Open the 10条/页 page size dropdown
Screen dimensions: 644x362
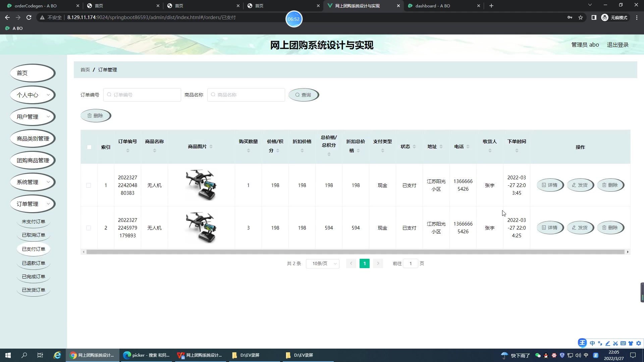[x=322, y=263]
